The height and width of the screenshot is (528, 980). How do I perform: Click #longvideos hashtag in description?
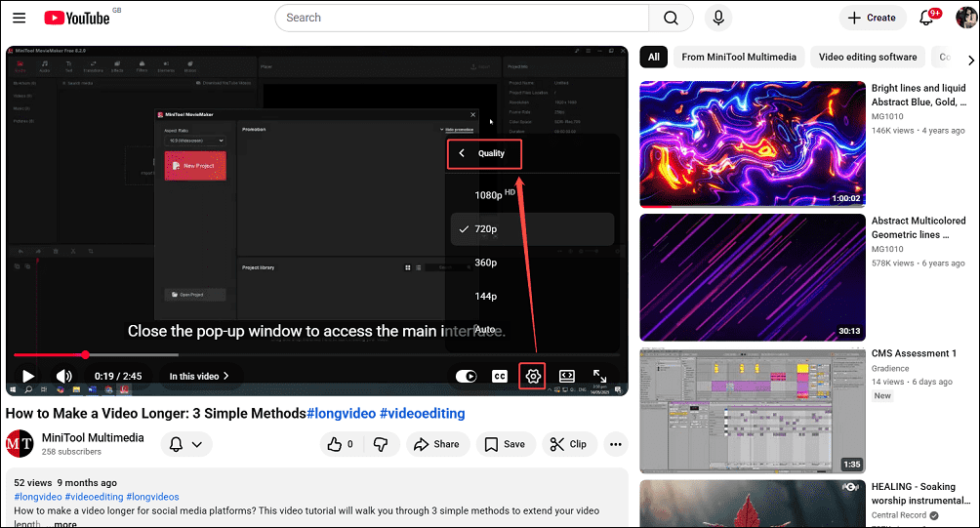click(x=152, y=497)
